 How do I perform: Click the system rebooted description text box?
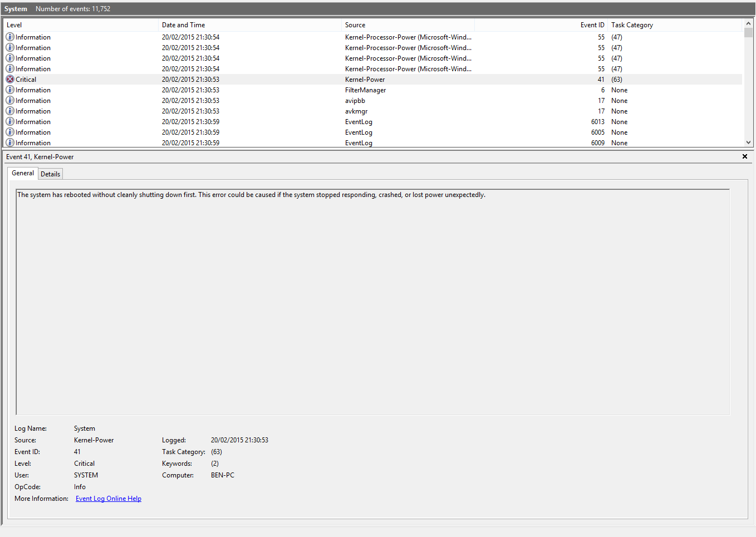[x=372, y=302]
